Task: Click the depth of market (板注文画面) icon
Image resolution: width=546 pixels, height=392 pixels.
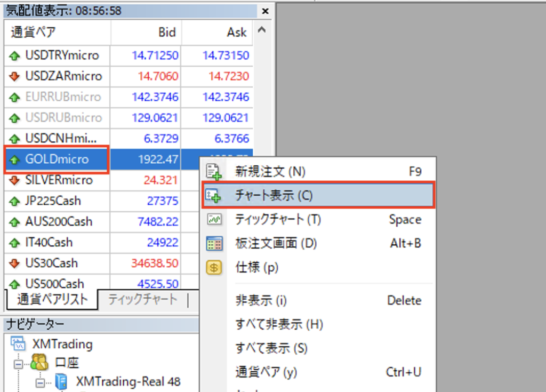Action: 213,244
